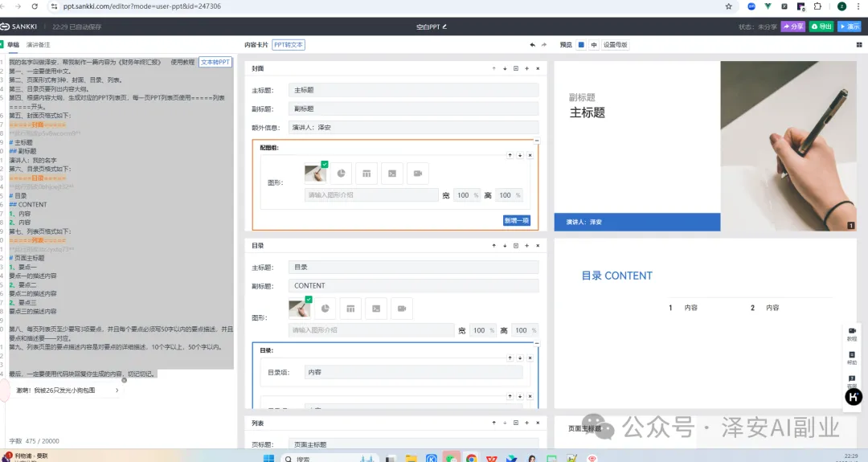Select code block graphic type in 目录 card

376,309
